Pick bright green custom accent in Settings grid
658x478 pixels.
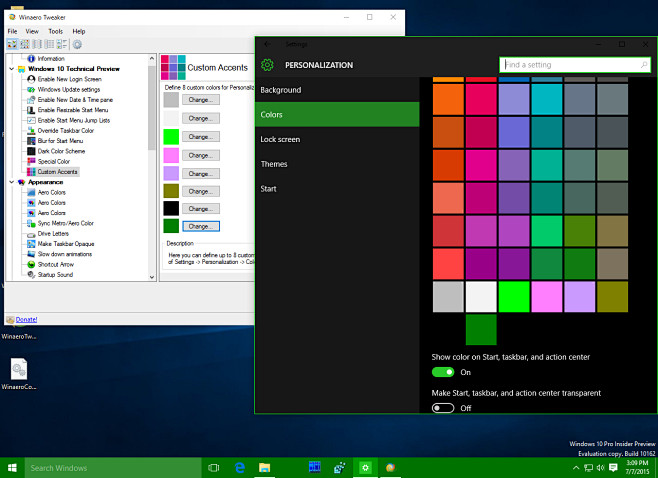pos(514,297)
